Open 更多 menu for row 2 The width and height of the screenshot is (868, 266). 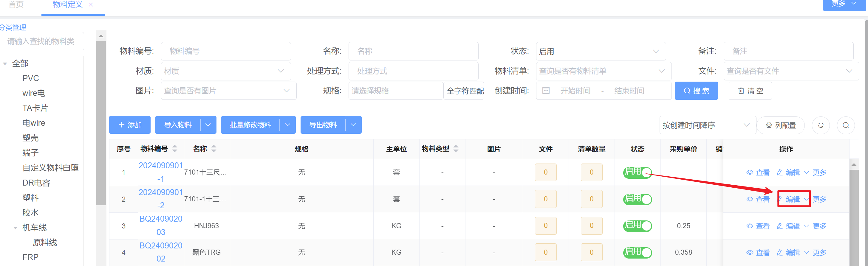[816, 199]
